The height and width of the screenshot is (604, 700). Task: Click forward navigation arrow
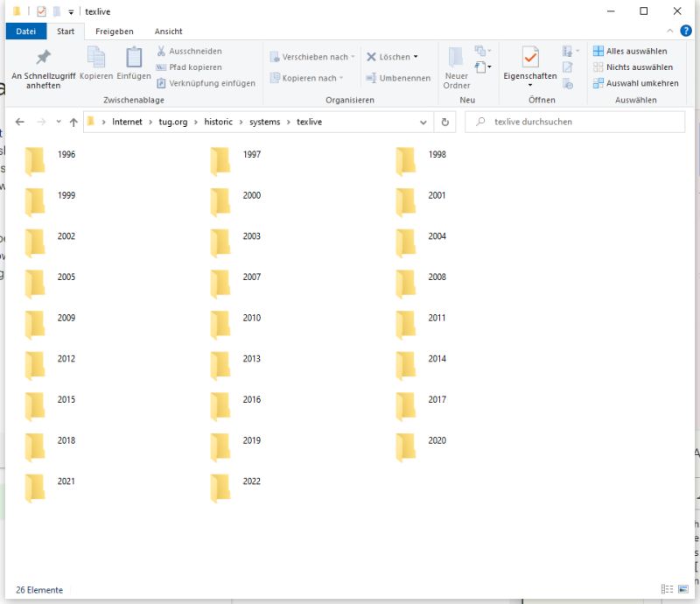coord(41,122)
